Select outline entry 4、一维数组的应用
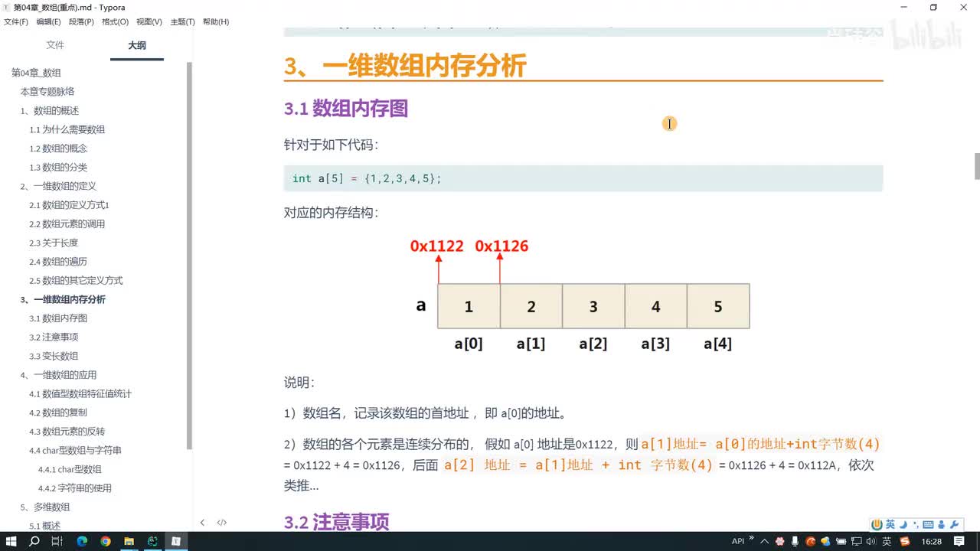980x551 pixels. point(58,375)
